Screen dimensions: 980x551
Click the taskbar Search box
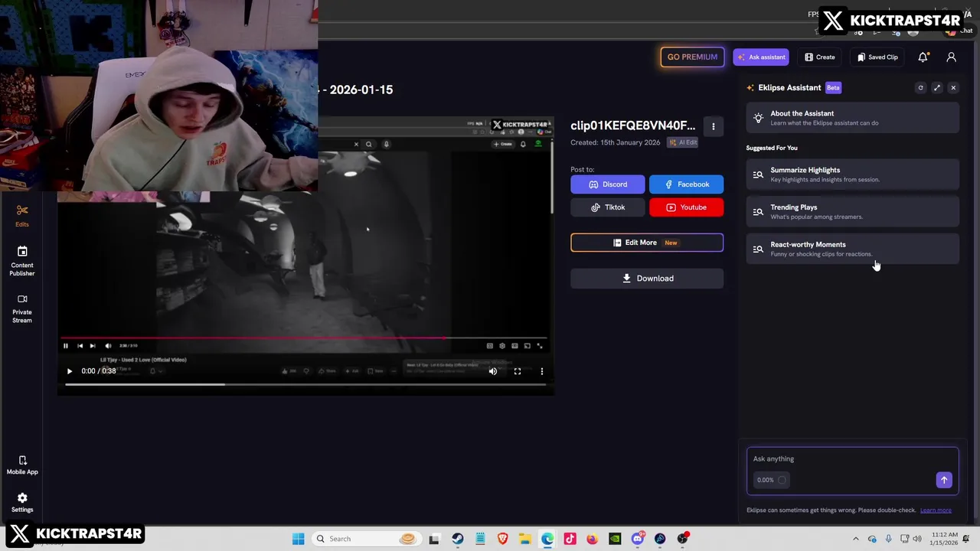[x=365, y=539]
